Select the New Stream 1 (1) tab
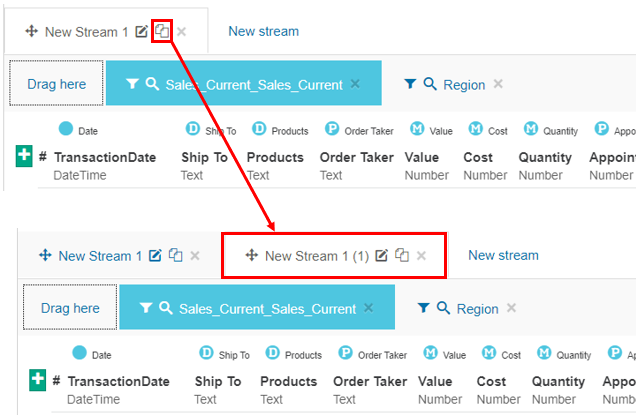This screenshot has width=636, height=415. click(316, 256)
